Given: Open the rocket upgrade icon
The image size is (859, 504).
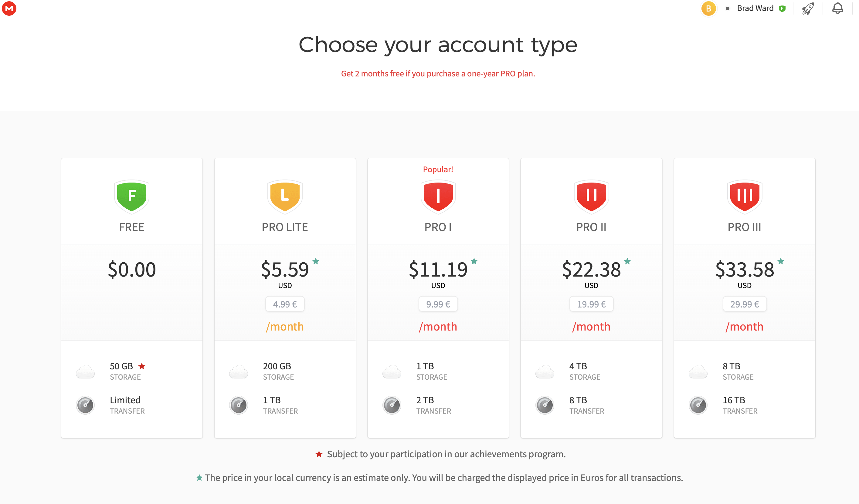Looking at the screenshot, I should 807,8.
